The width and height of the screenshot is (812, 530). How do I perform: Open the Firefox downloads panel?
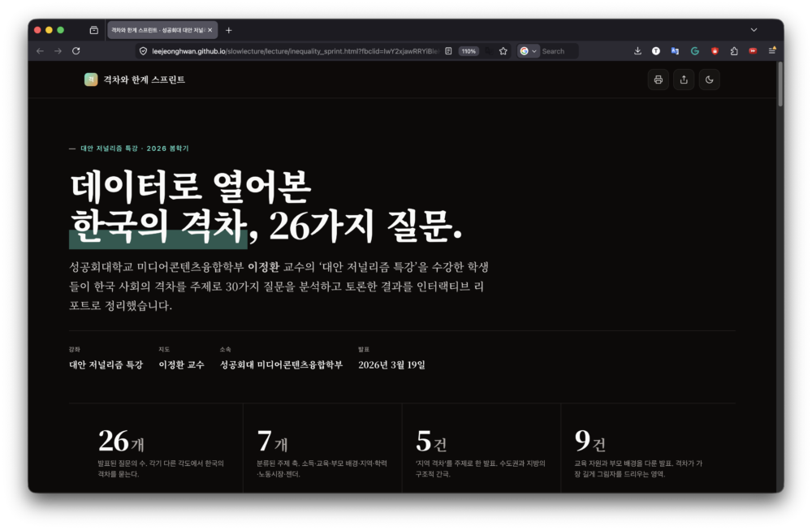pos(637,51)
